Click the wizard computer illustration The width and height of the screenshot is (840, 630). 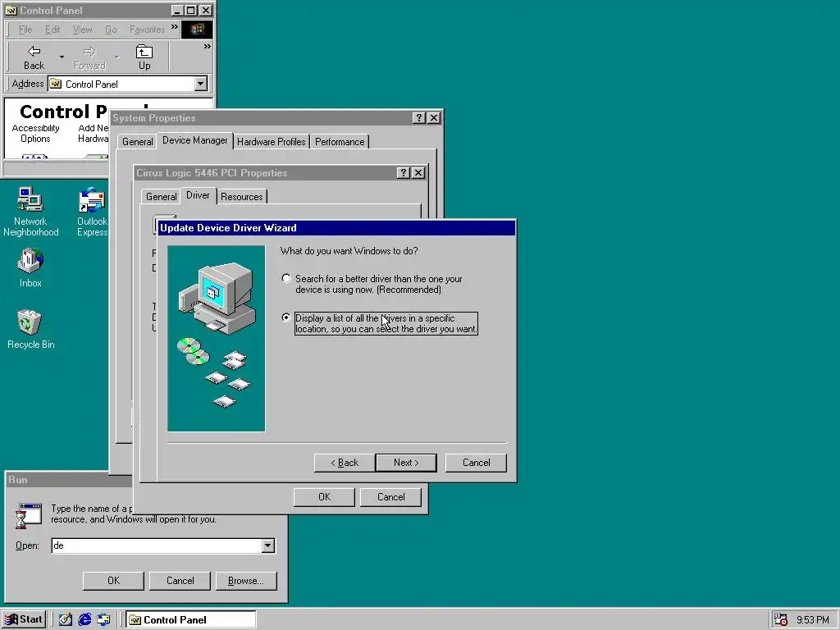tap(216, 339)
